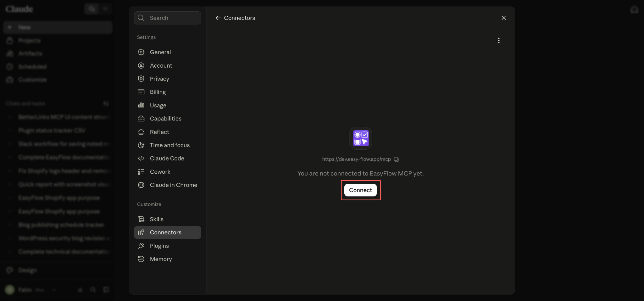Click the Capabilities briefcase icon
644x301 pixels.
pos(141,119)
